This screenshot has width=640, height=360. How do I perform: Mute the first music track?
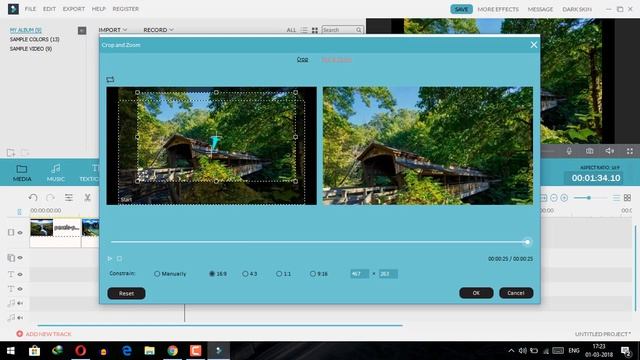pos(20,303)
